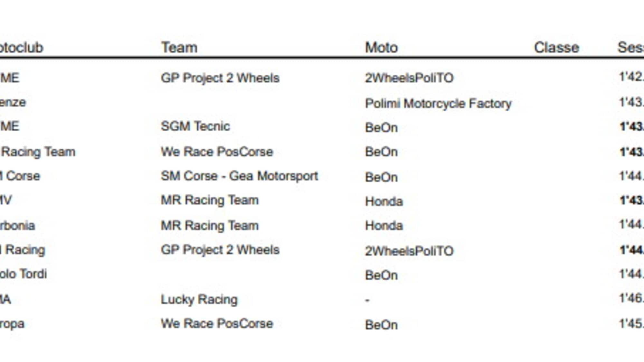Click the olo Tordi motoclub cell
Viewport: 644px width, 362px height.
23,274
